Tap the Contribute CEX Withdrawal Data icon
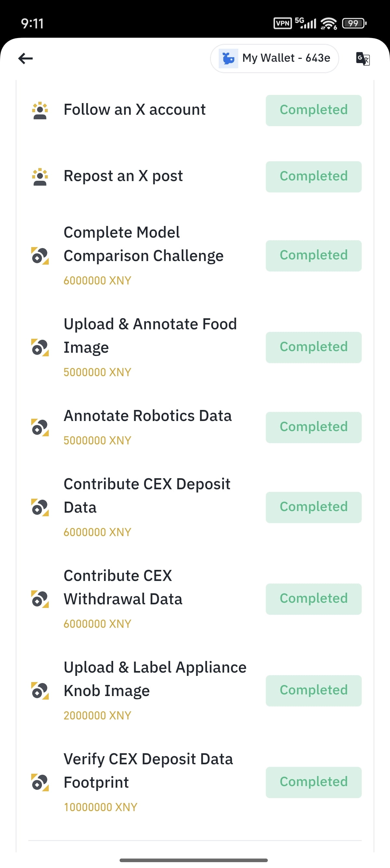This screenshot has width=390, height=868. click(40, 599)
